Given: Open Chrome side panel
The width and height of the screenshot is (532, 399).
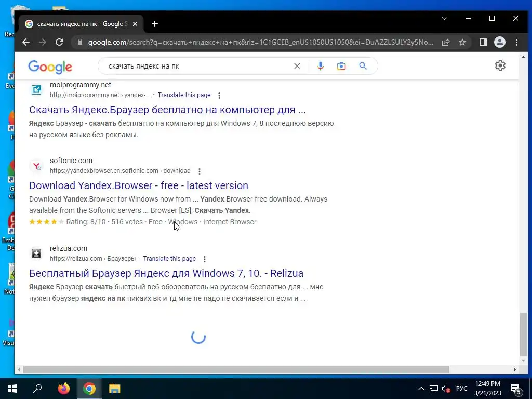Looking at the screenshot, I should pyautogui.click(x=483, y=42).
